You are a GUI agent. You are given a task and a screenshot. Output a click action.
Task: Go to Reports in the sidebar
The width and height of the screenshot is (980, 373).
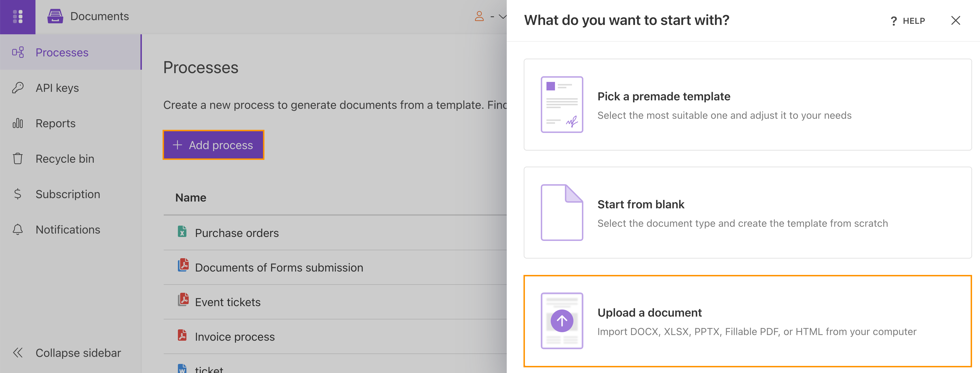pyautogui.click(x=71, y=123)
